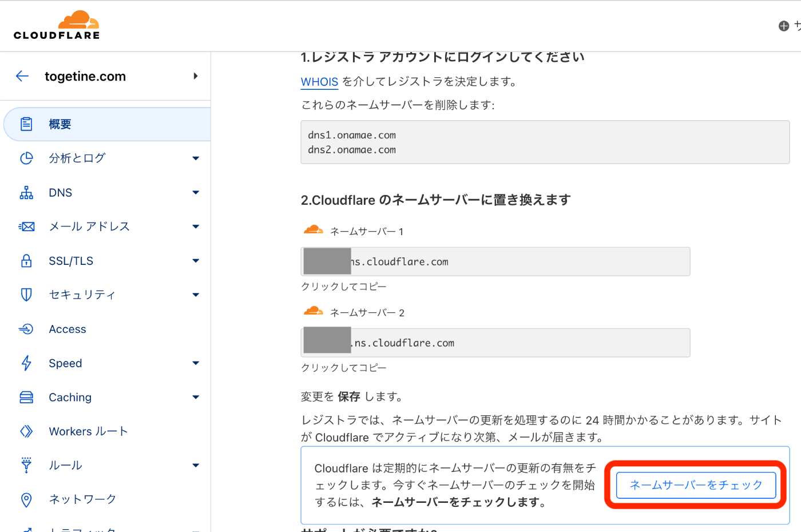The width and height of the screenshot is (801, 532).
Task: Expand the 分析とログ submenu arrow
Action: tap(196, 158)
